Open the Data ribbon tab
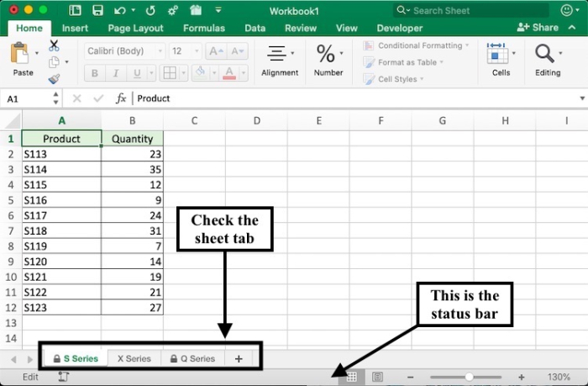Screen dimensions: 588x386 [x=255, y=28]
